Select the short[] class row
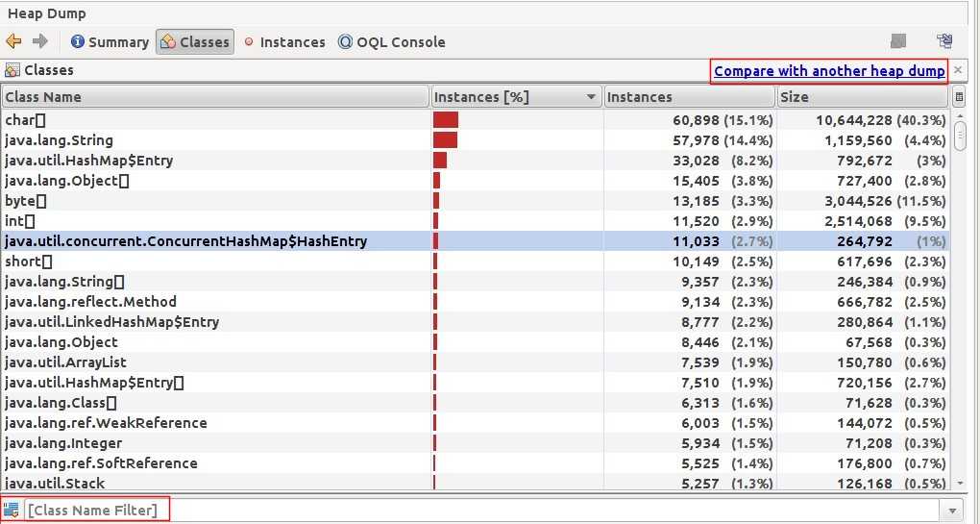This screenshot has height=524, width=980. [x=475, y=262]
